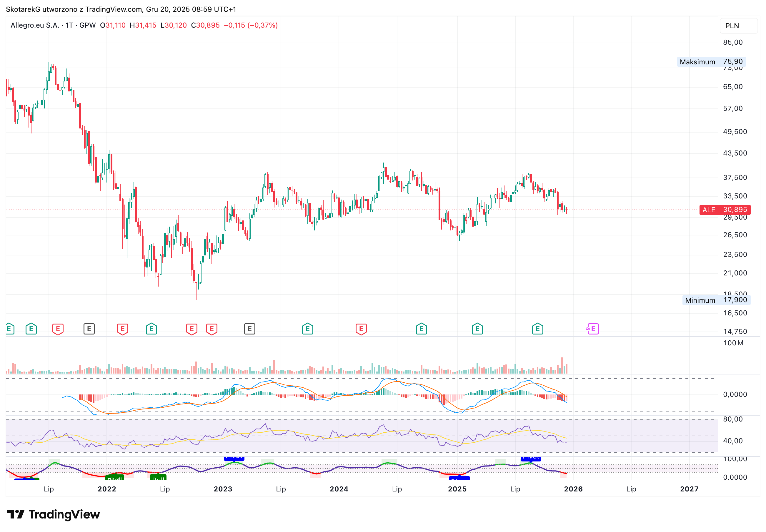Click the red ALE ticker price tag
The height and width of the screenshot is (532, 766).
pyautogui.click(x=709, y=210)
